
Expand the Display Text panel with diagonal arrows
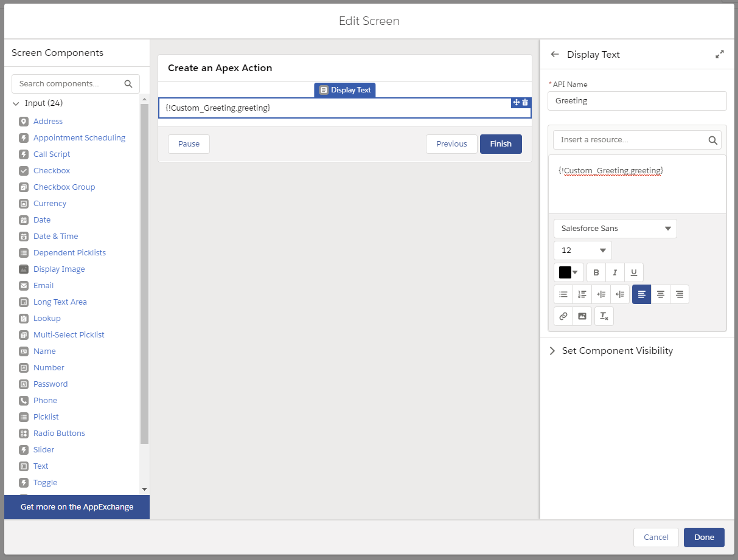click(x=720, y=54)
